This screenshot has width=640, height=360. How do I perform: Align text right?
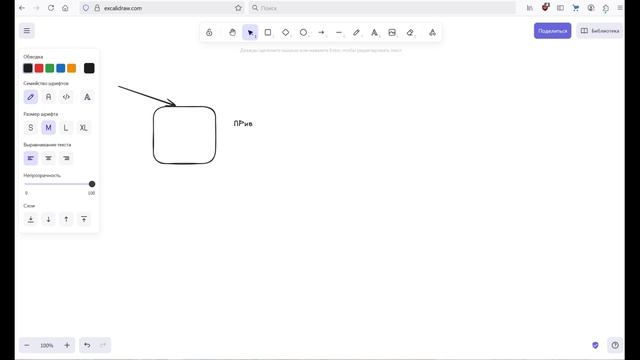click(x=66, y=158)
